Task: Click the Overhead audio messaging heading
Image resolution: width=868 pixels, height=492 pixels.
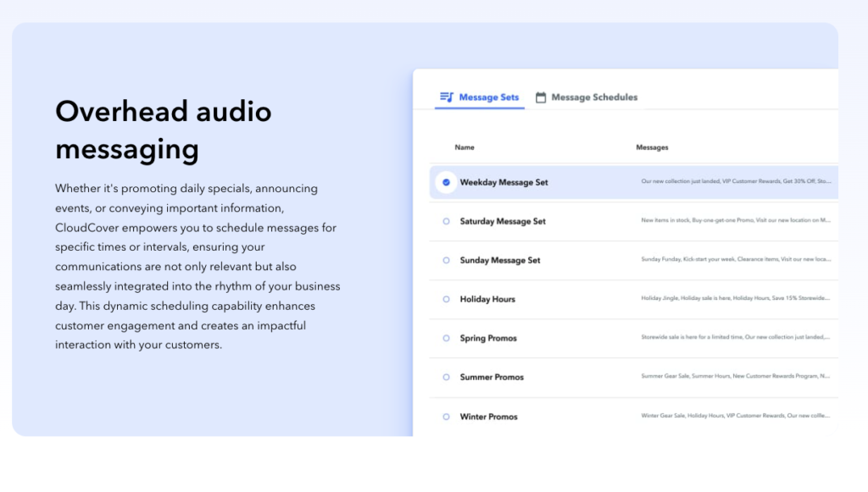Action: (164, 130)
